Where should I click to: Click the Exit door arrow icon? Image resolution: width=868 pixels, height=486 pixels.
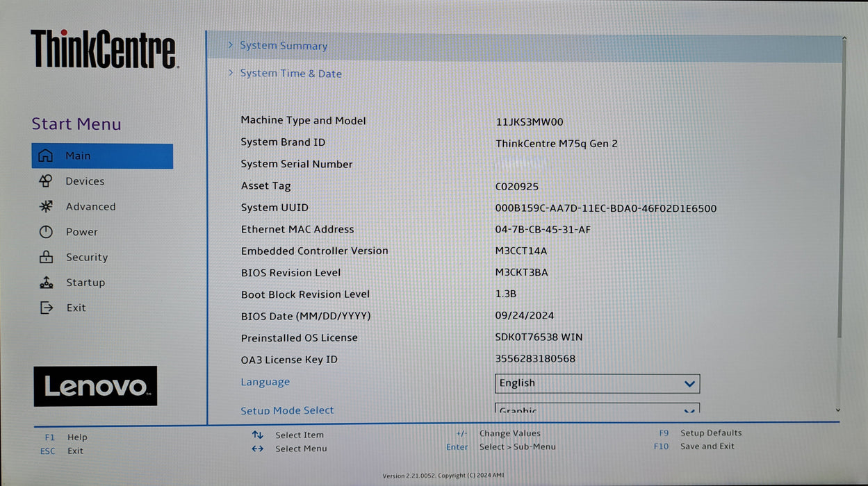click(46, 308)
